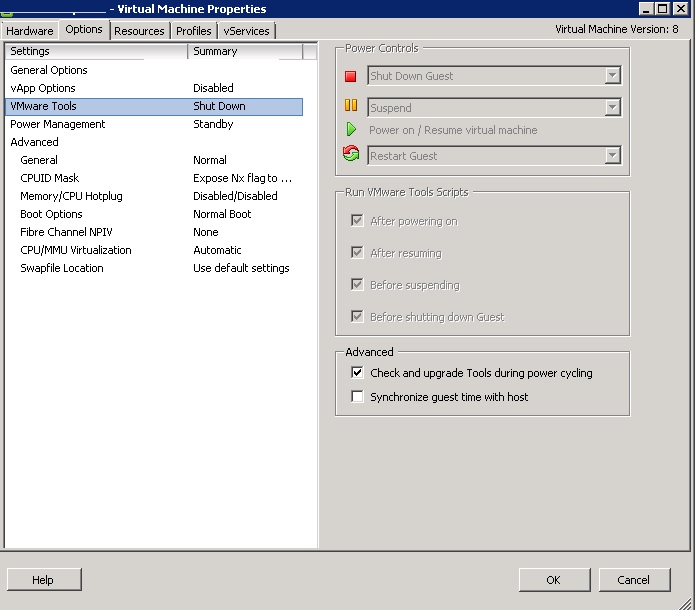The width and height of the screenshot is (699, 610).
Task: Click the Restart Guest circular arrows icon
Action: pos(351,153)
